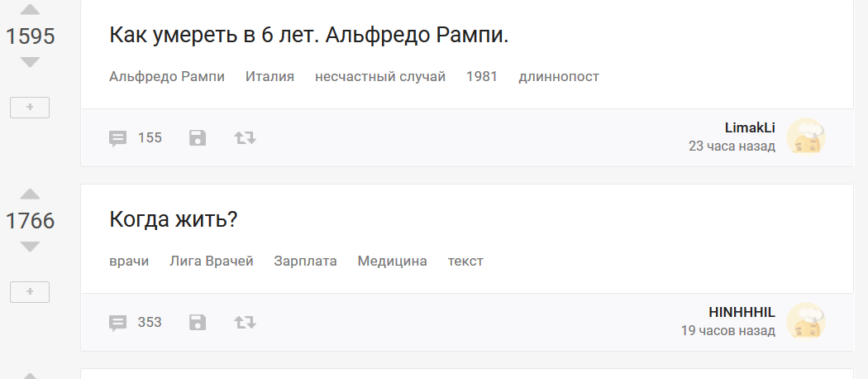868x379 pixels.
Task: Open post 'Как умереть в 6 лет'
Action: (308, 36)
